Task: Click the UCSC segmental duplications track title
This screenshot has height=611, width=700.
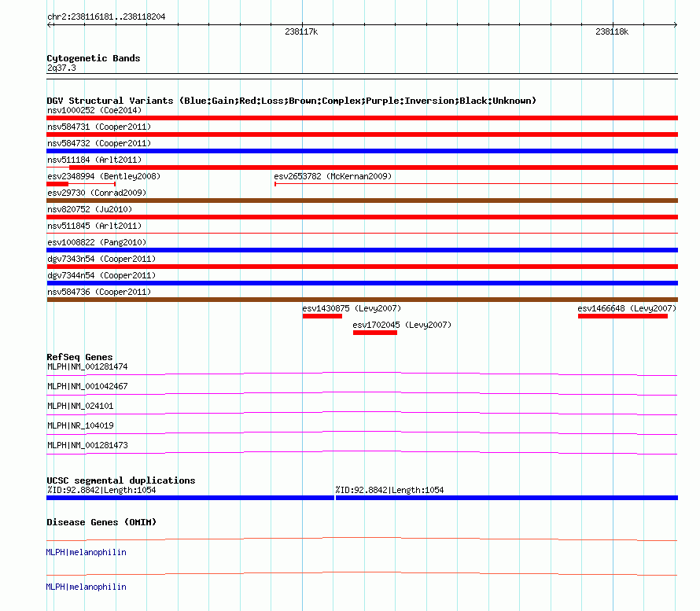Action: 121,480
